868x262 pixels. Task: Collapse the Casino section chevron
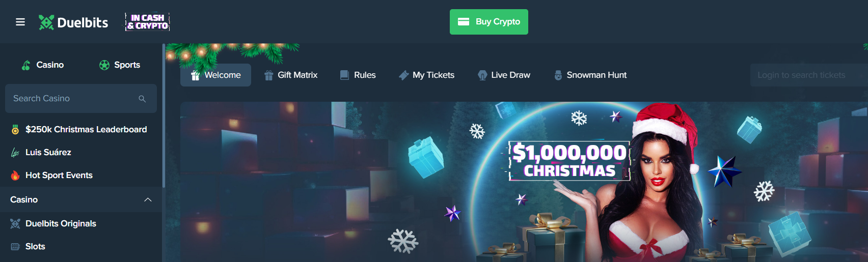(148, 200)
